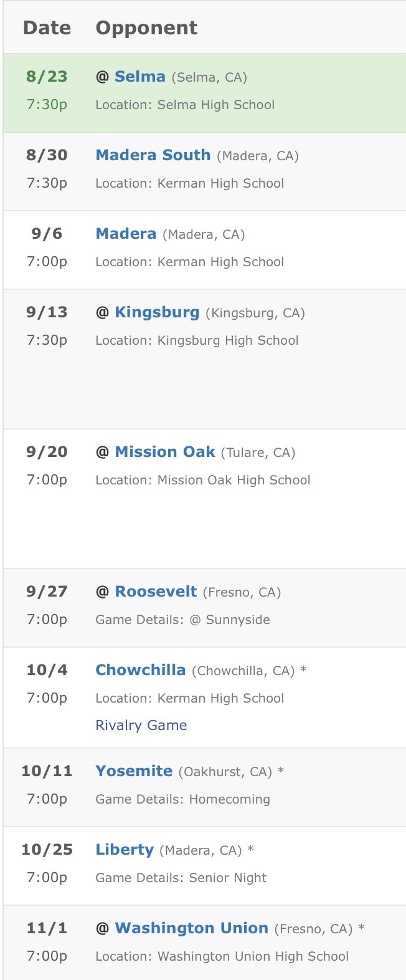The image size is (406, 980).
Task: Select the 8/23 game date
Action: pos(47,77)
